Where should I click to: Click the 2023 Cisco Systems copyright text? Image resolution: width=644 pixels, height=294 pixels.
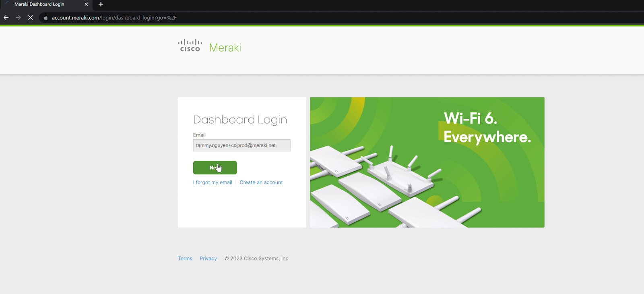tap(257, 259)
